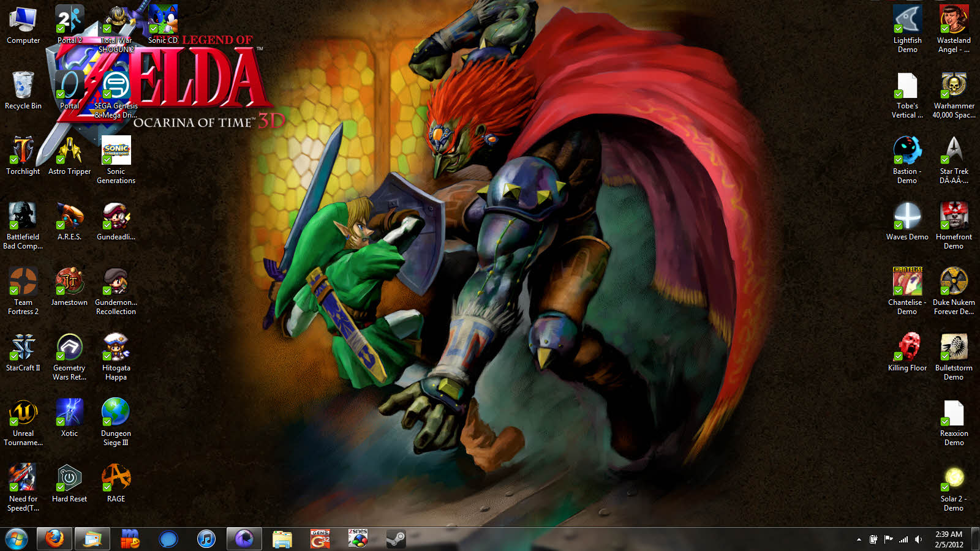
Task: Click the power plug tray icon
Action: coord(873,539)
